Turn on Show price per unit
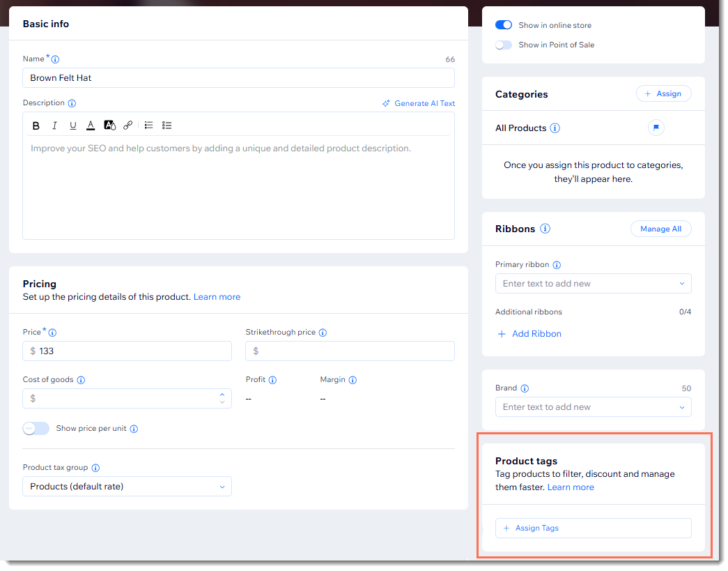 36,429
